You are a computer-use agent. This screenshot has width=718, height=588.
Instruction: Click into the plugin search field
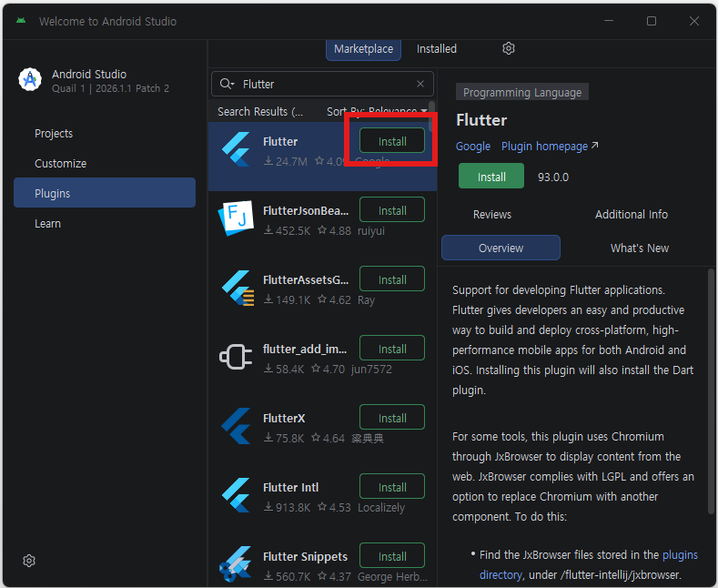point(322,84)
